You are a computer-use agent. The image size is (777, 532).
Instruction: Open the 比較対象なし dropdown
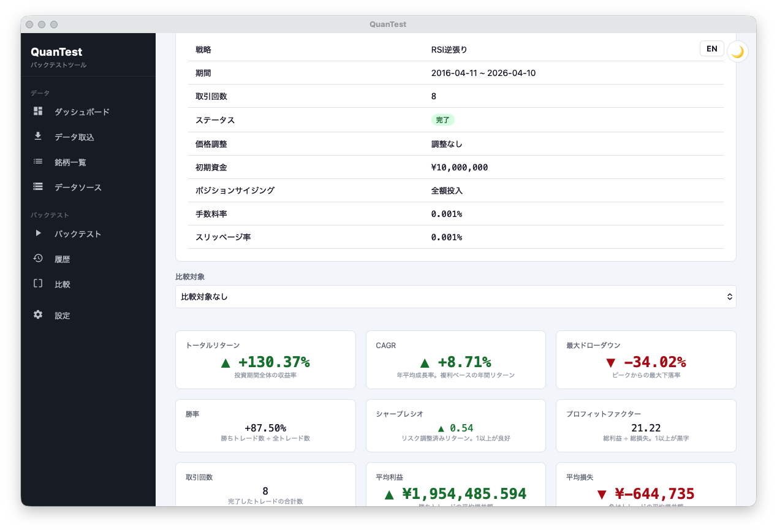(455, 297)
